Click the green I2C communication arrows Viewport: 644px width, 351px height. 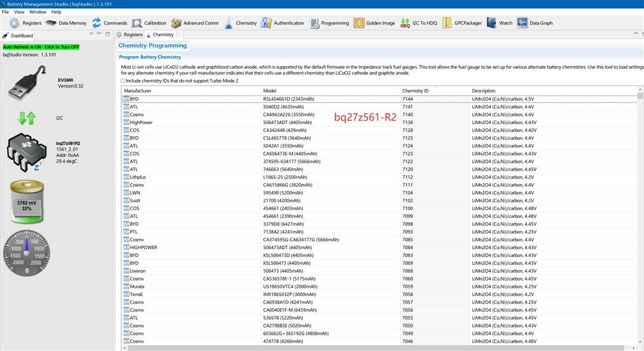click(27, 118)
